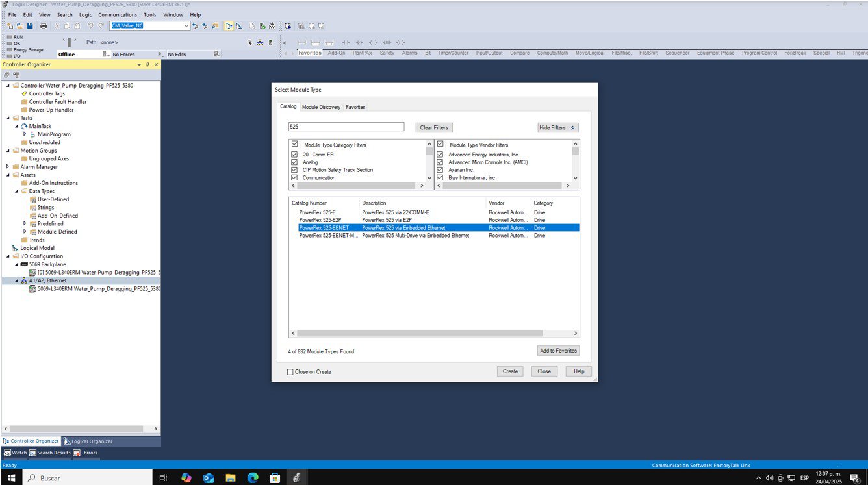The image size is (868, 485).
Task: Click the Task View taskbar icon
Action: (x=163, y=478)
